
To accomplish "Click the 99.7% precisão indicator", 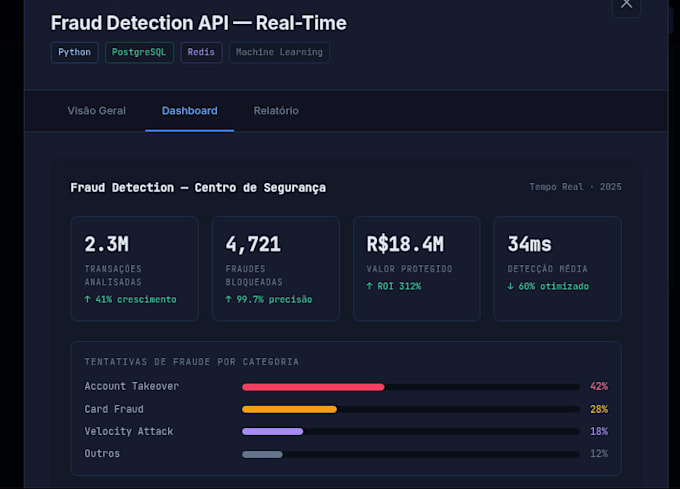I will tap(268, 300).
